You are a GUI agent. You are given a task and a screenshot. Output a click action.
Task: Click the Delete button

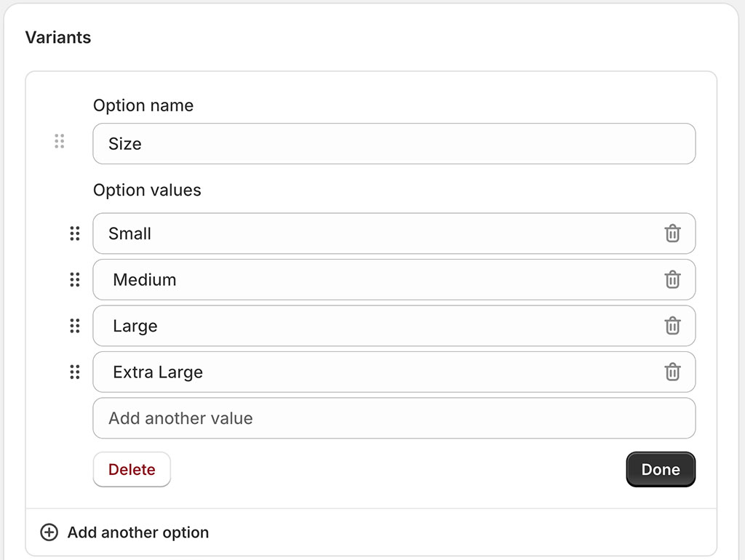[132, 469]
